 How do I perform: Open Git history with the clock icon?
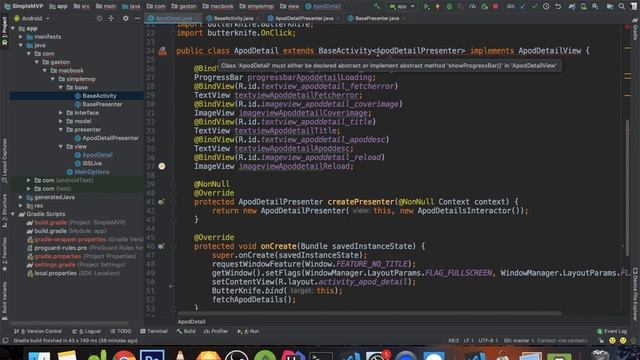pyautogui.click(x=546, y=6)
